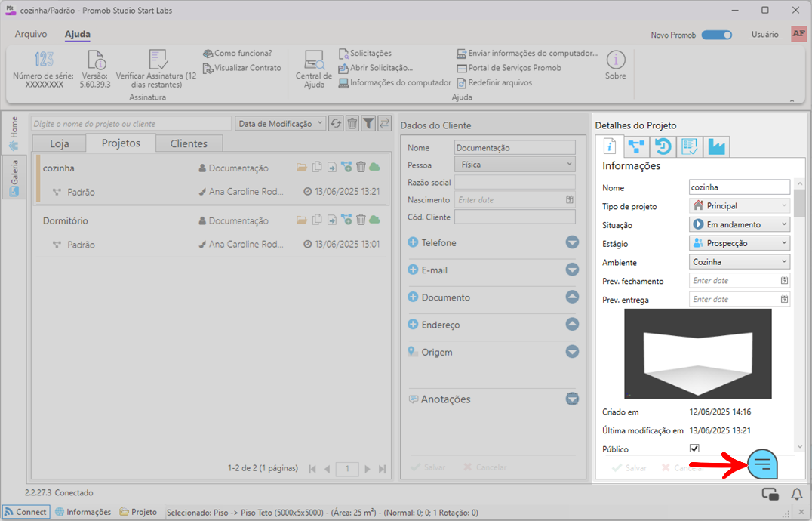Add a Telefone entry with plus icon
Viewport: 812px width, 521px height.
coord(413,242)
